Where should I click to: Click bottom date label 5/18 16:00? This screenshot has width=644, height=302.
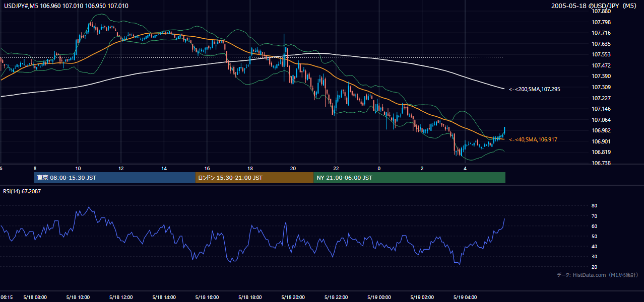point(207,297)
